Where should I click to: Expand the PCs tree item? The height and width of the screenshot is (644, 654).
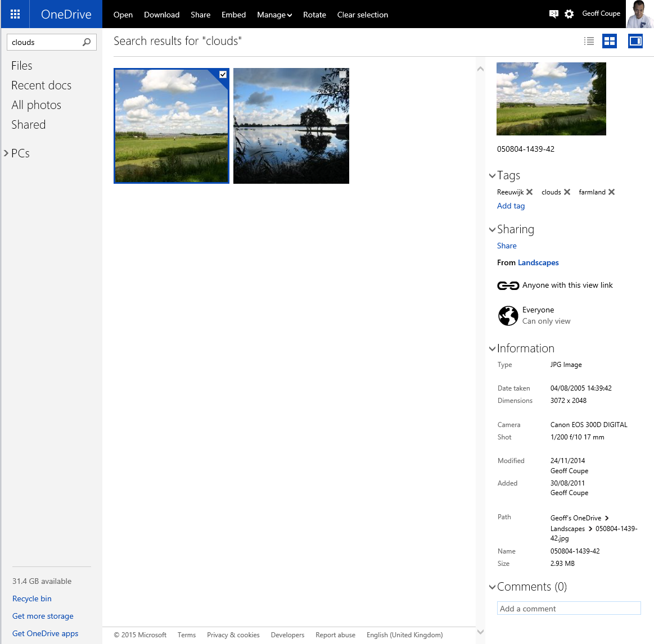(x=6, y=153)
